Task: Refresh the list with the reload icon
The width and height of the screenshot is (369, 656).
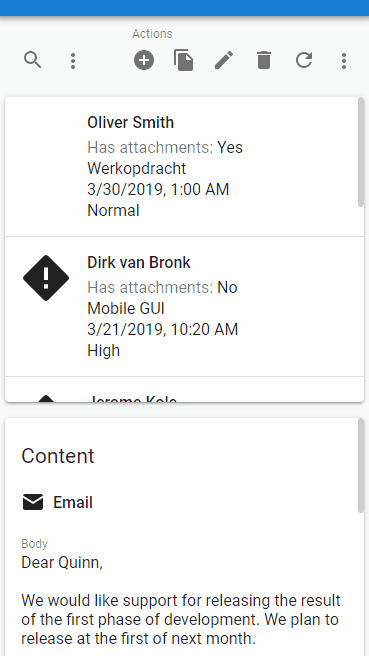Action: [x=304, y=60]
